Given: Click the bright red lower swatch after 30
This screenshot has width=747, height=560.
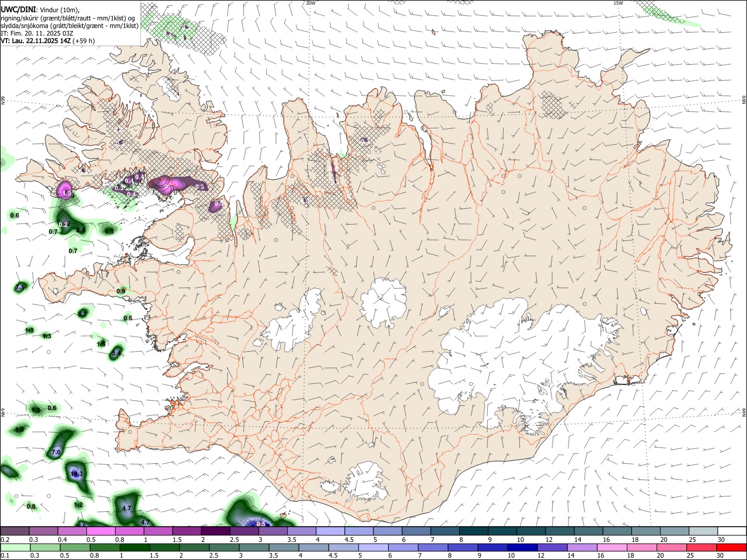Looking at the screenshot, I should 732,548.
